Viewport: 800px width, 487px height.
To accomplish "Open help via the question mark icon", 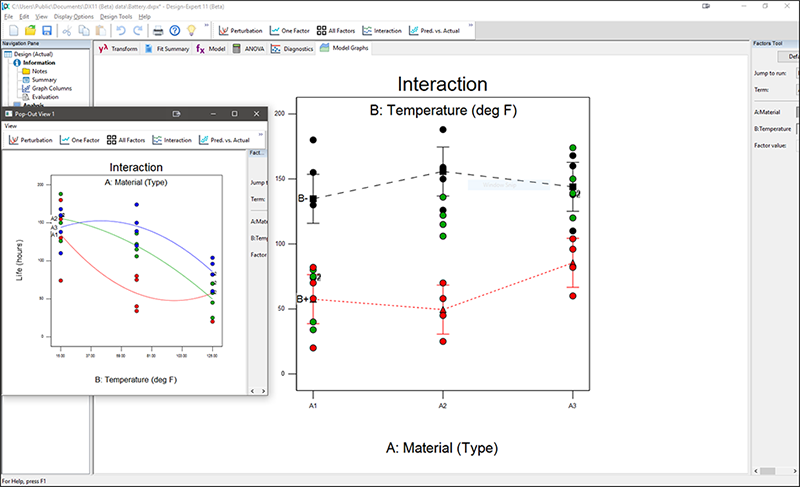I will pos(175,31).
